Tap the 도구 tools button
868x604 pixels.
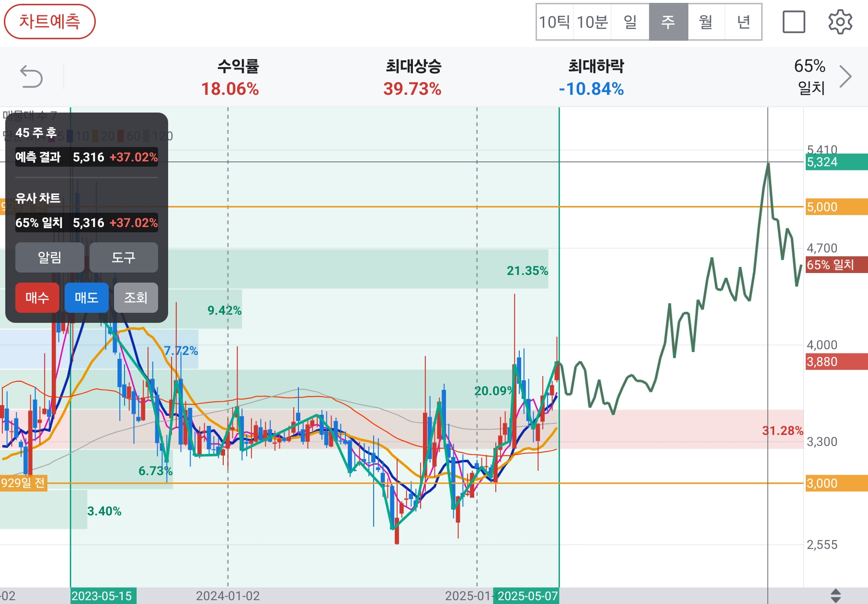click(x=124, y=257)
